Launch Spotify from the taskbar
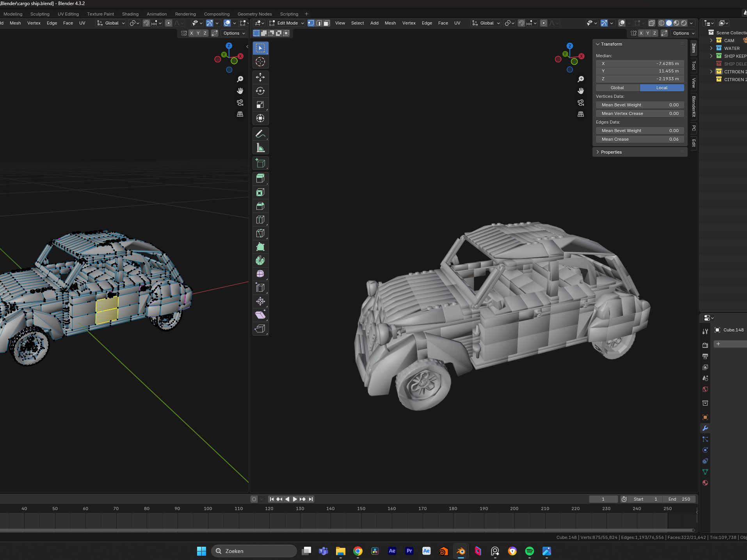The height and width of the screenshot is (560, 747). click(x=529, y=551)
